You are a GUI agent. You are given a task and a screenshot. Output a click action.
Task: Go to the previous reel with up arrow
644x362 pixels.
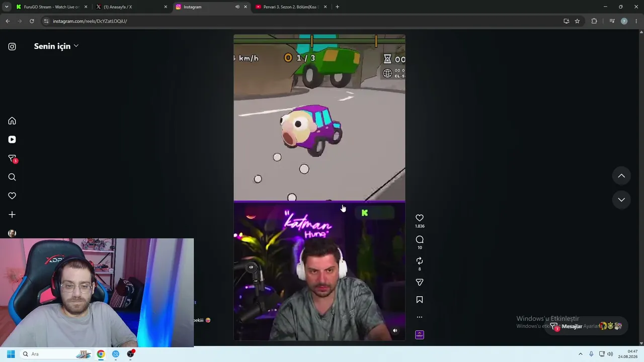pyautogui.click(x=621, y=176)
